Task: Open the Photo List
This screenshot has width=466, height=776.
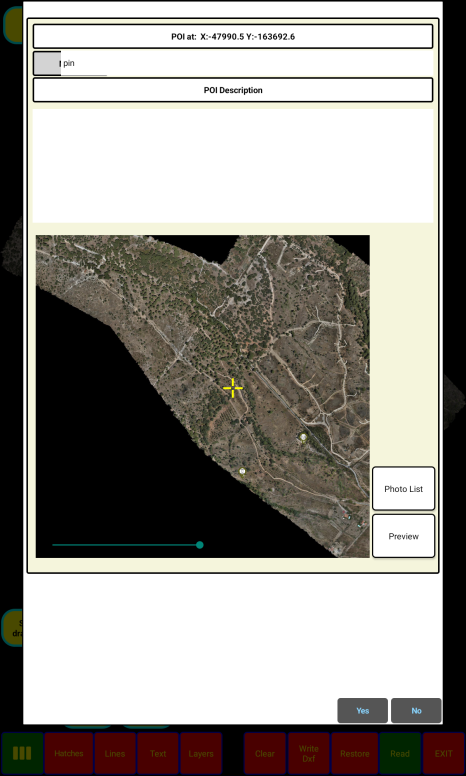Action: pos(404,489)
